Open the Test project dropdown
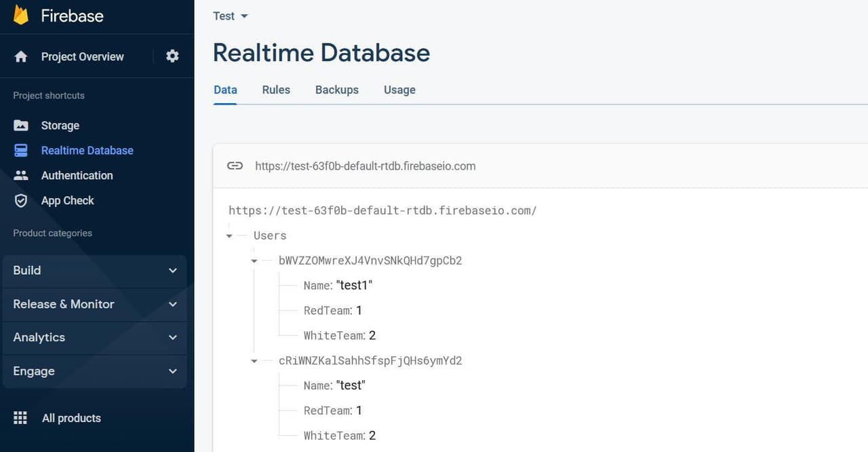 pyautogui.click(x=231, y=16)
